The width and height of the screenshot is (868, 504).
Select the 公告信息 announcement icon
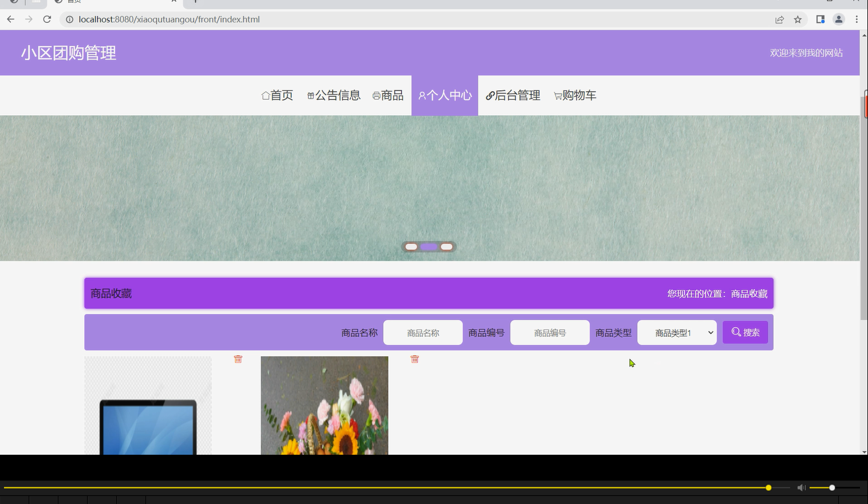pyautogui.click(x=310, y=95)
